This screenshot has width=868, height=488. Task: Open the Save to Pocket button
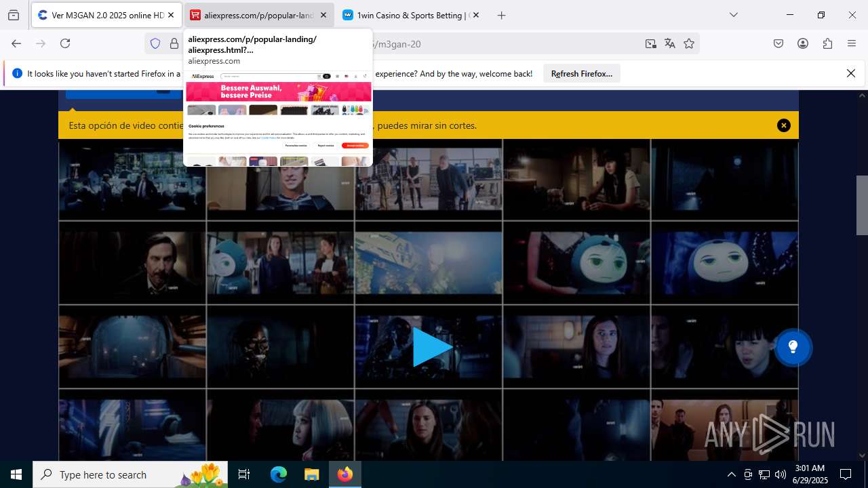pyautogui.click(x=778, y=43)
